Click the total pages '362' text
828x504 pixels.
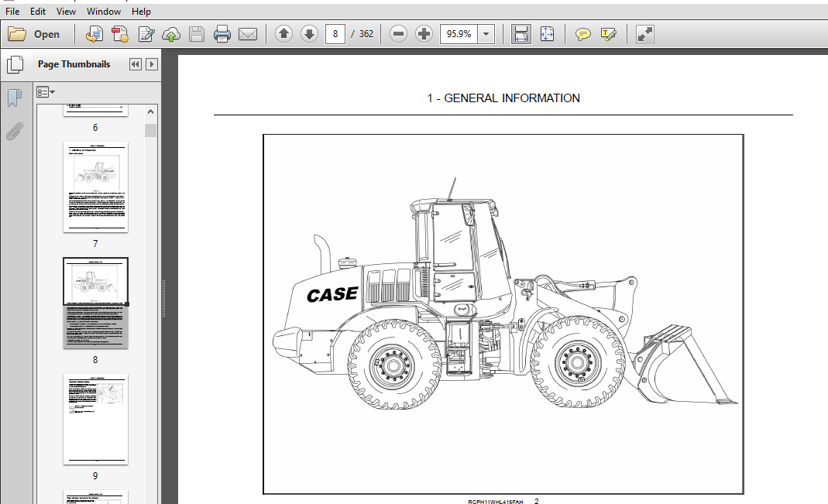(366, 34)
